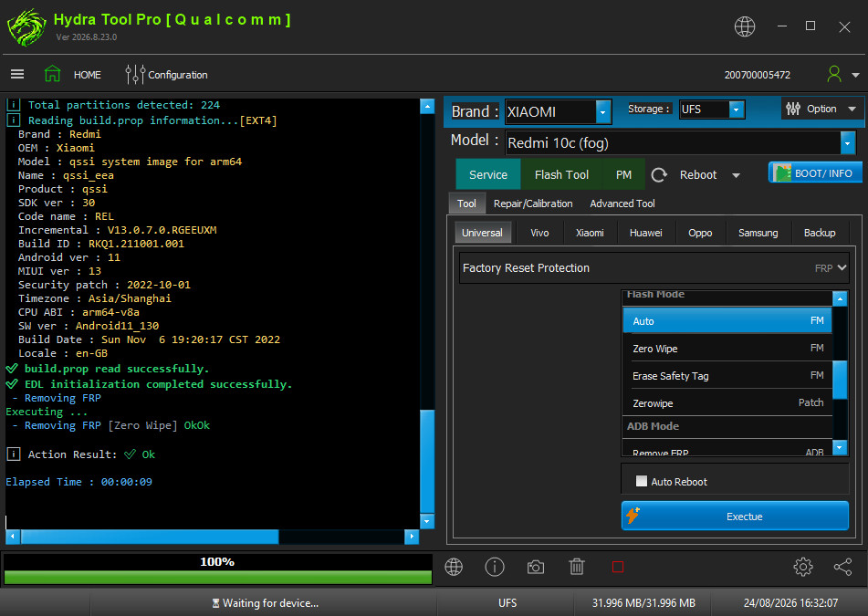Open the Storage UFS dropdown
Screen dimensions: 868x616
pos(737,110)
